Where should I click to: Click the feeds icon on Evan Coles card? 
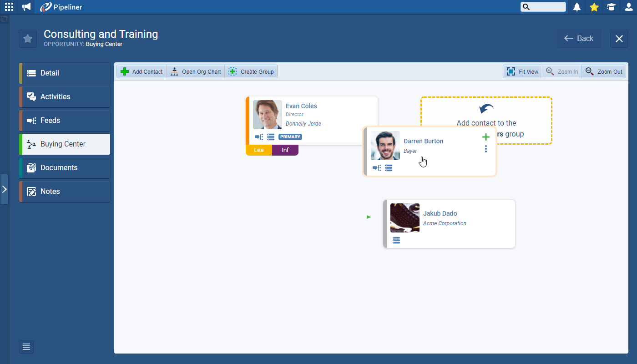pos(259,137)
